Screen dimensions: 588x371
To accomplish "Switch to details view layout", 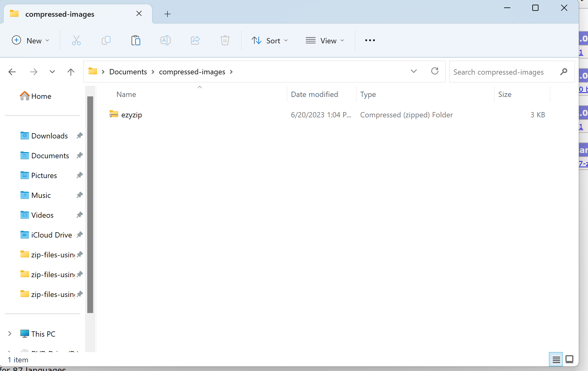I will [556, 359].
